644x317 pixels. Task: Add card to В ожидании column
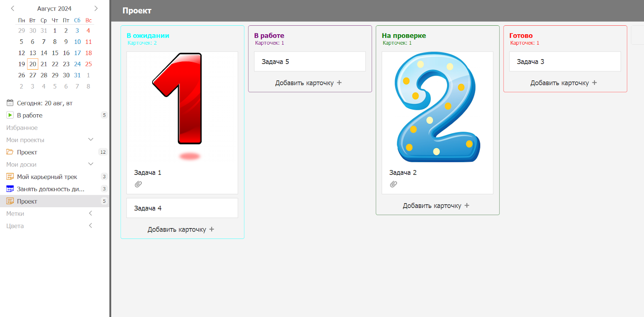pyautogui.click(x=181, y=229)
